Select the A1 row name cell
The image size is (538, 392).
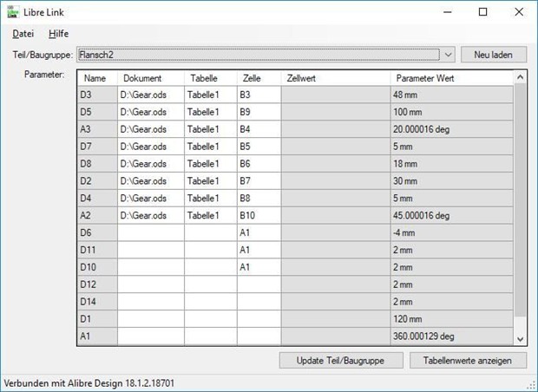(x=97, y=336)
